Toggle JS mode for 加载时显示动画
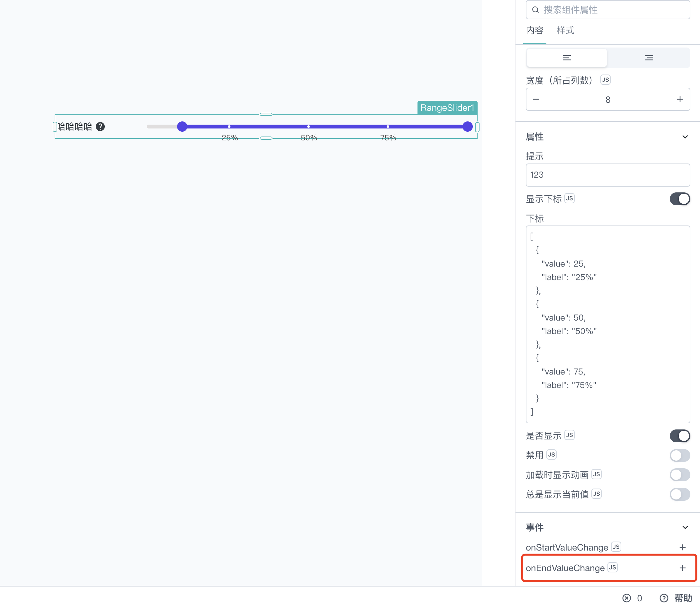The width and height of the screenshot is (700, 609). coord(597,474)
